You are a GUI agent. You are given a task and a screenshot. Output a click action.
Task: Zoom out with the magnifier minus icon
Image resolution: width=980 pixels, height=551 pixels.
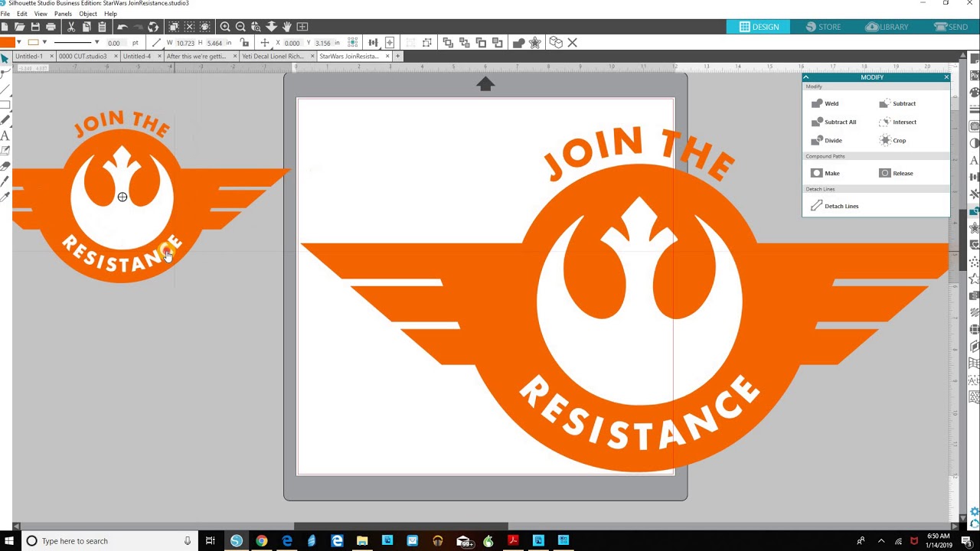[x=240, y=27]
